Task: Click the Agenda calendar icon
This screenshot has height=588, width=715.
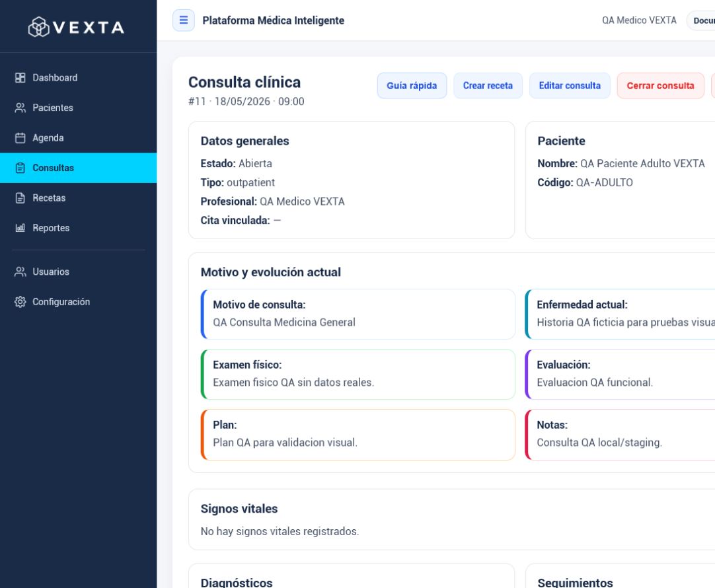Action: point(20,138)
